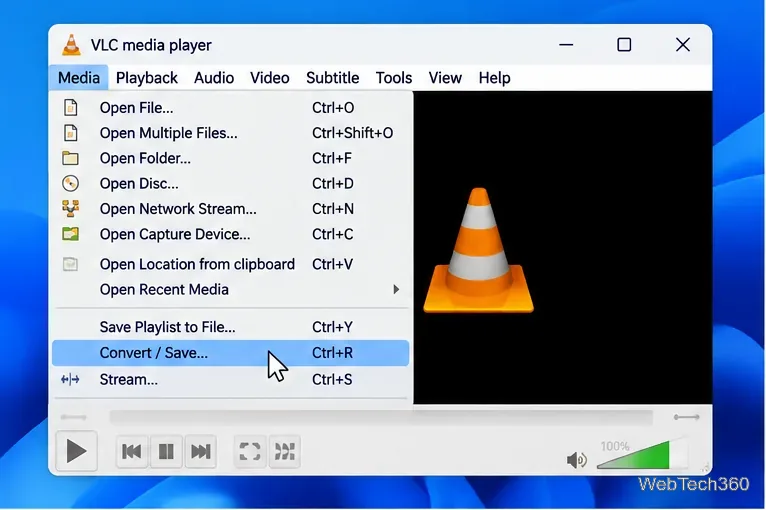
Task: Click the playback seek bar
Action: pos(381,417)
